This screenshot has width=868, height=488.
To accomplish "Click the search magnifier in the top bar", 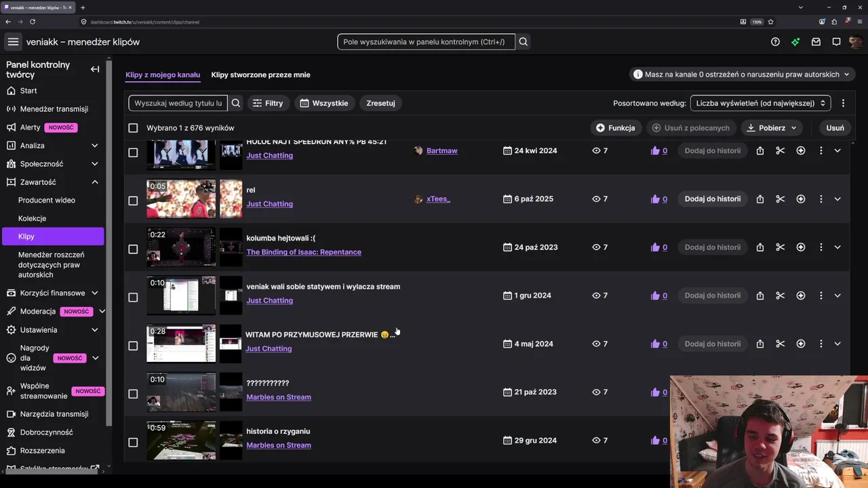I will click(x=524, y=42).
